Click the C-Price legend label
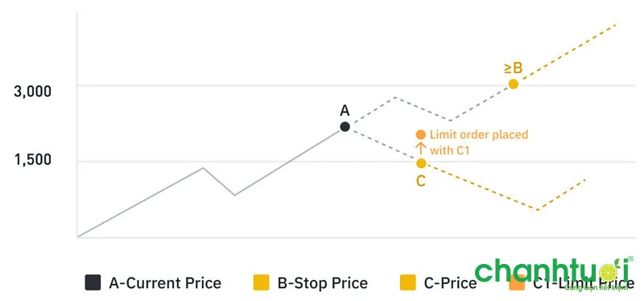644x301 pixels. click(x=450, y=283)
